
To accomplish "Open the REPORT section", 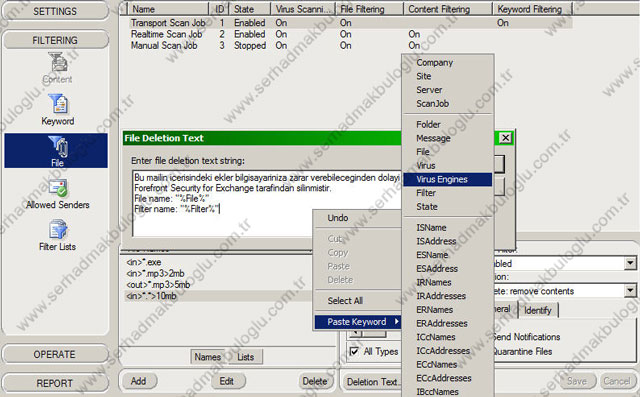I will (55, 383).
